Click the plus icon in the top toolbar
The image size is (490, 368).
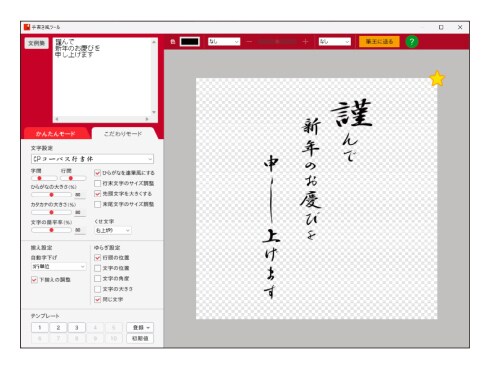point(305,42)
